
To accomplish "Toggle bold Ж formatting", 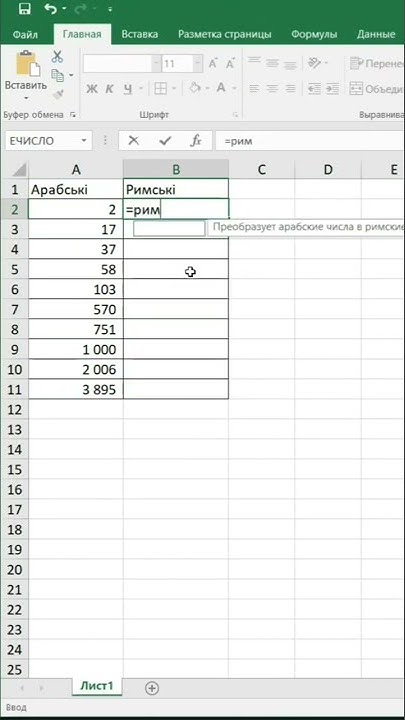I will pos(91,89).
